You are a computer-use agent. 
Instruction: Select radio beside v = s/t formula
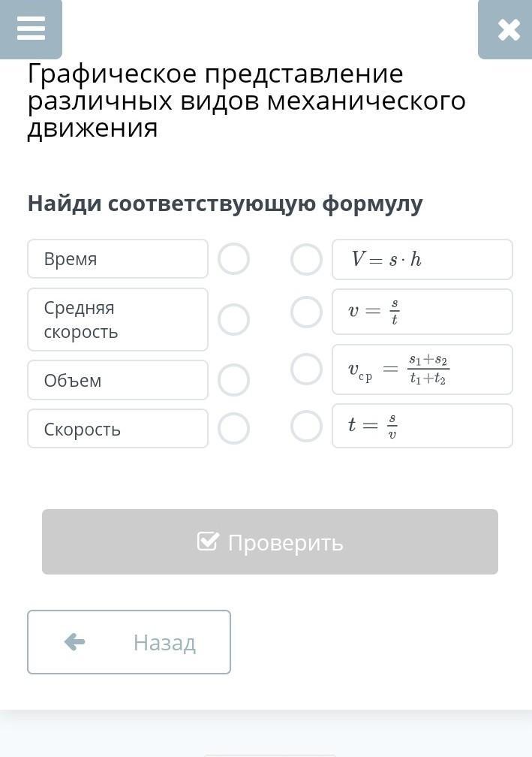tap(306, 312)
